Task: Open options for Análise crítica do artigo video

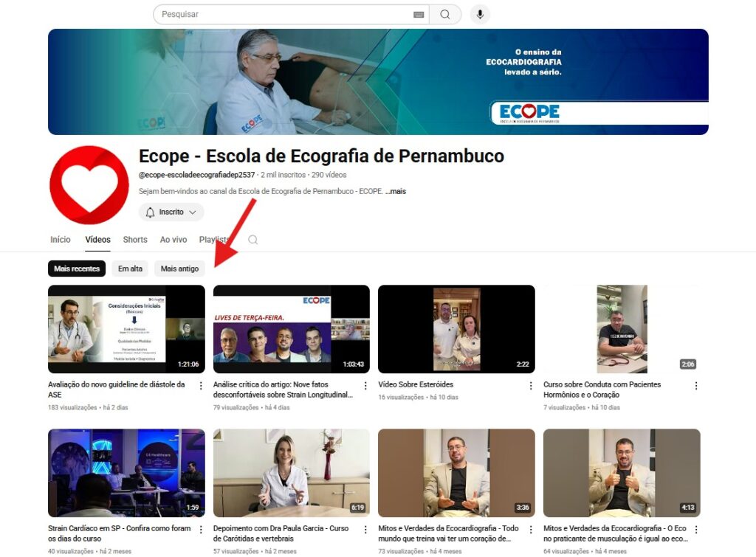Action: (x=365, y=385)
